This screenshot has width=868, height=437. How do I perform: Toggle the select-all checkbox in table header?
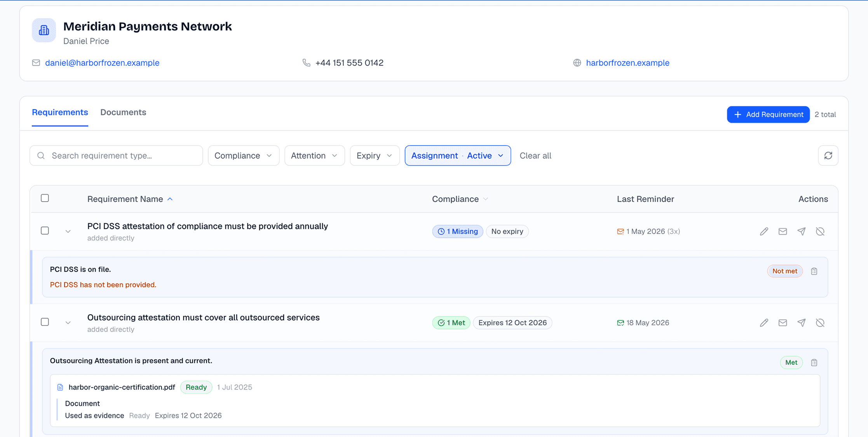tap(45, 198)
